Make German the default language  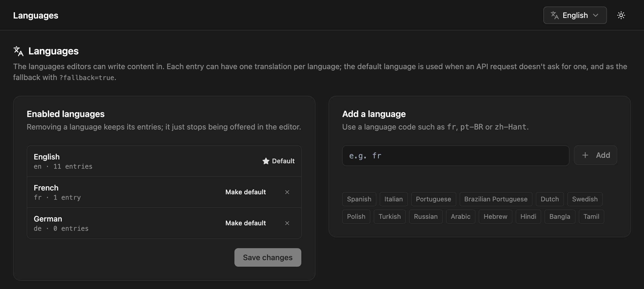pyautogui.click(x=246, y=223)
